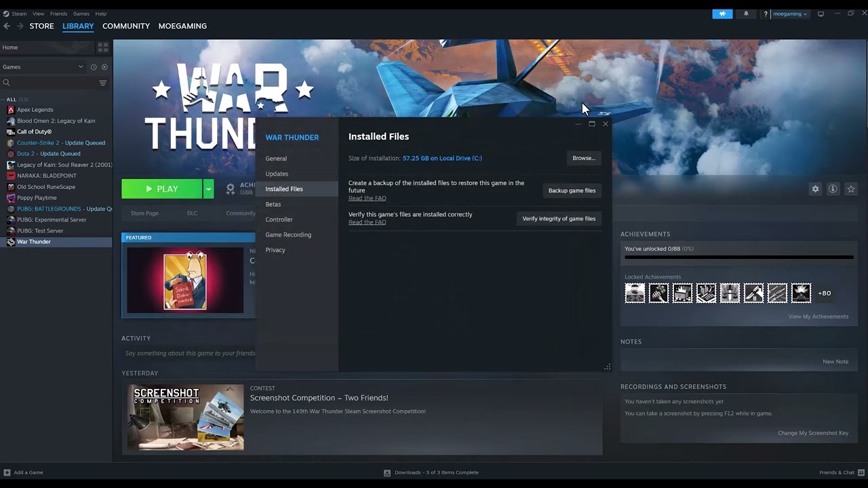The height and width of the screenshot is (488, 868).
Task: Click the recent activity clock filter icon
Action: [x=94, y=67]
